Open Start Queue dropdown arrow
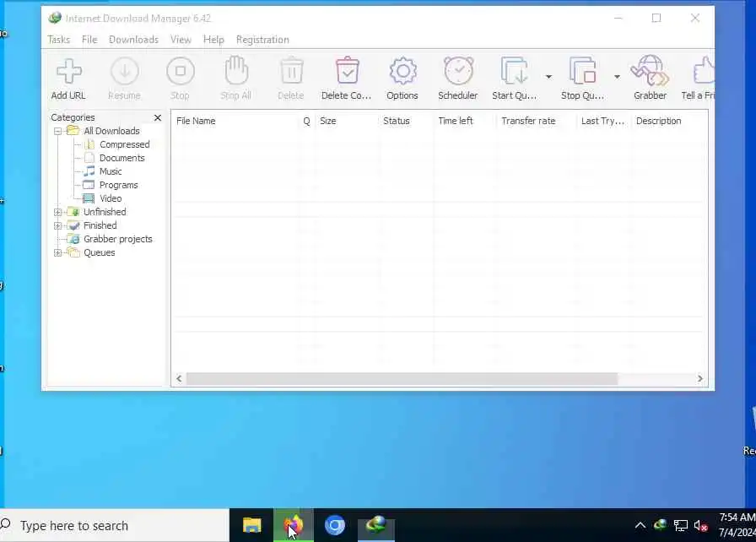This screenshot has height=542, width=756. [548, 77]
